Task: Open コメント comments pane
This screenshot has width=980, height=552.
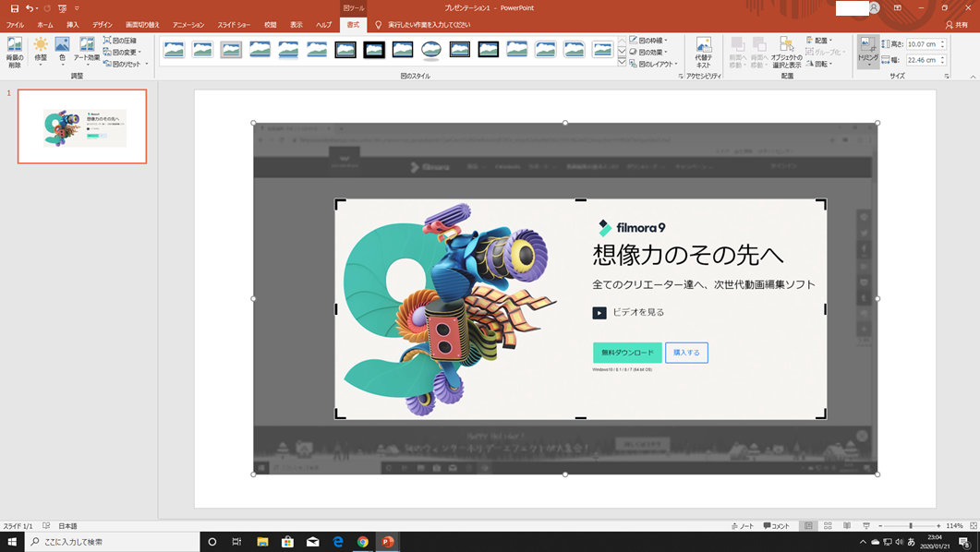Action: pos(776,526)
